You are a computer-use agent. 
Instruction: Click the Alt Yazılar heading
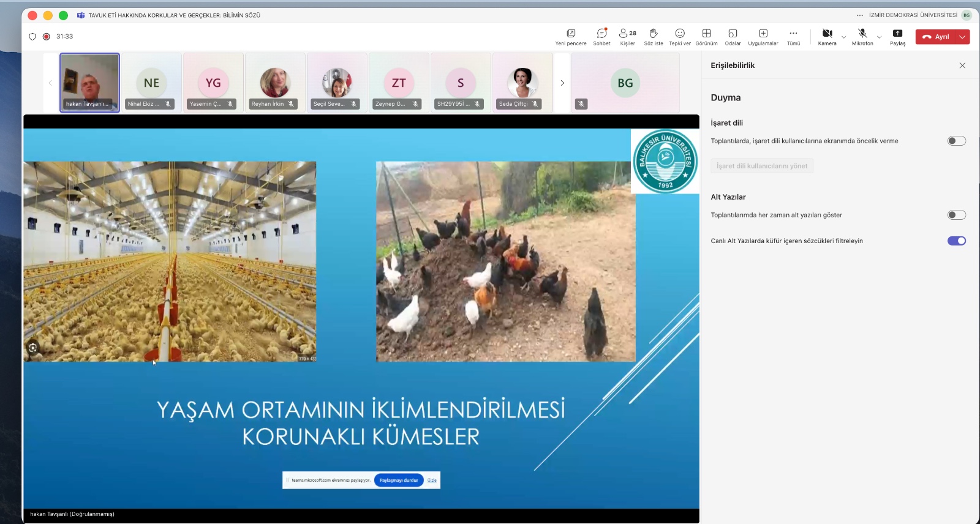pos(728,197)
